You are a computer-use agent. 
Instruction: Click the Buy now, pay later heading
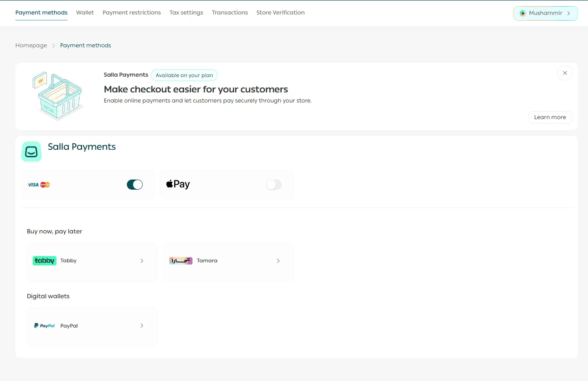coord(55,231)
